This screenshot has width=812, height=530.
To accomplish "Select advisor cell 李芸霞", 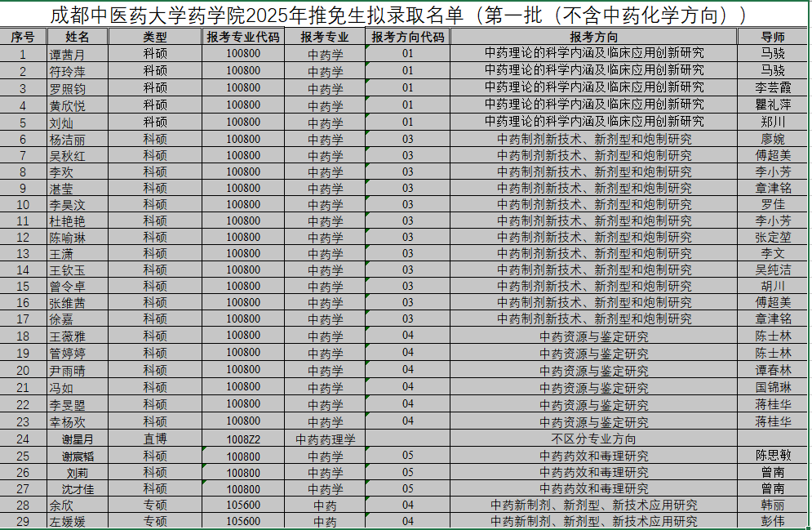I will click(773, 88).
